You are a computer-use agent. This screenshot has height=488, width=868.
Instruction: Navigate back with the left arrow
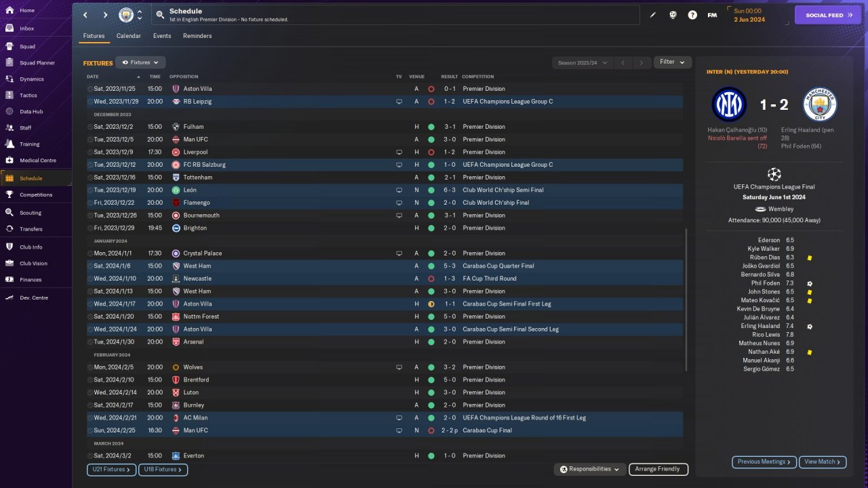coord(85,15)
